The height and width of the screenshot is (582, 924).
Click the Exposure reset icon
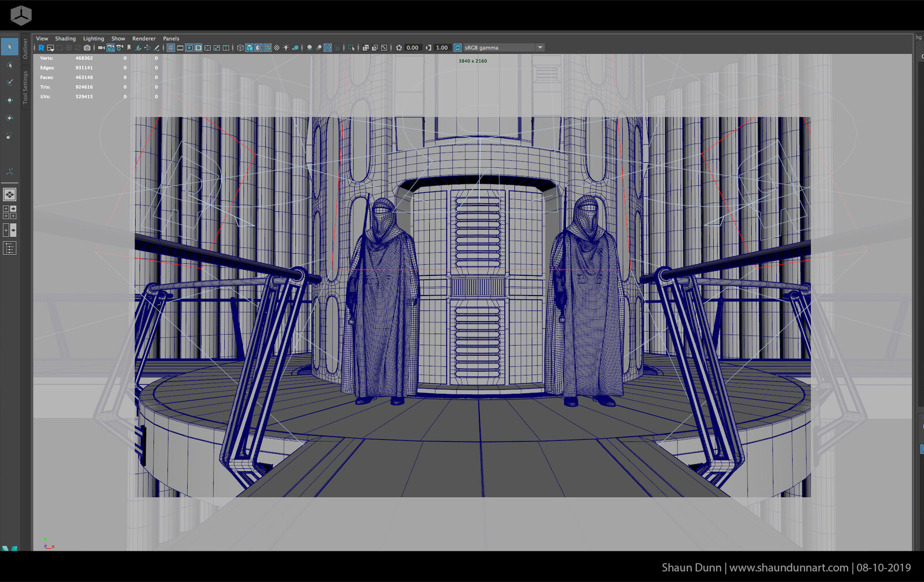click(399, 48)
